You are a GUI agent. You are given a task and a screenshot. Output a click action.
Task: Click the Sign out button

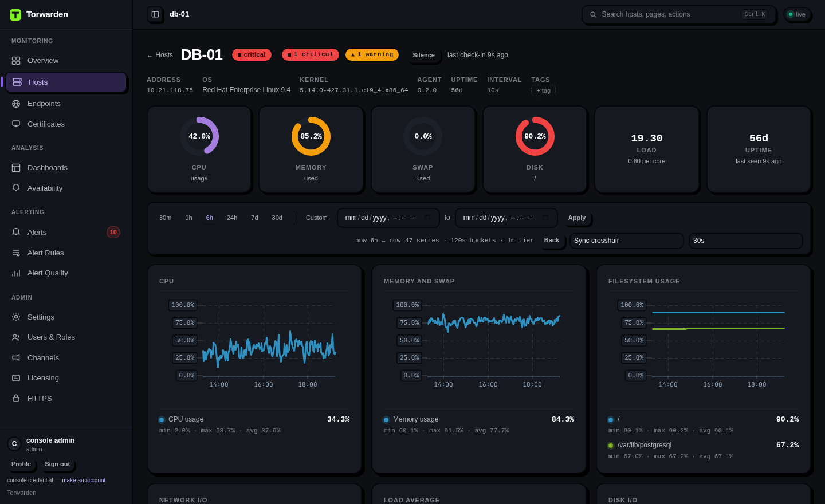click(57, 464)
